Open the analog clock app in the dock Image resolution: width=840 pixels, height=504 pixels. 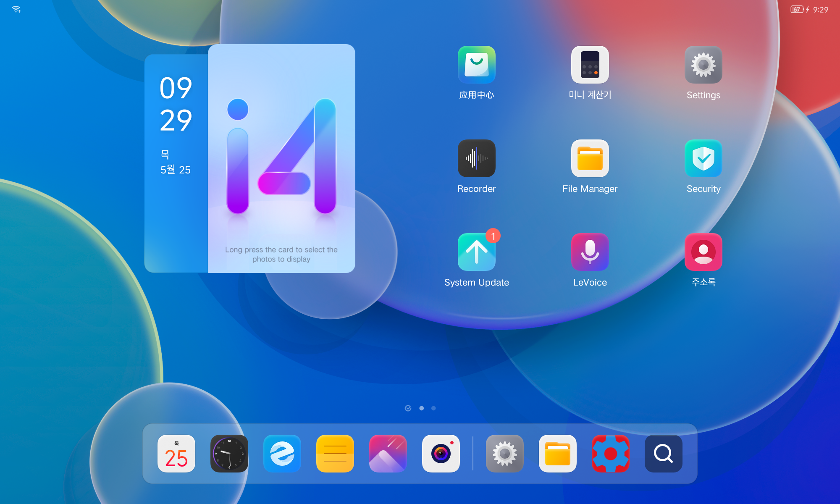point(229,454)
